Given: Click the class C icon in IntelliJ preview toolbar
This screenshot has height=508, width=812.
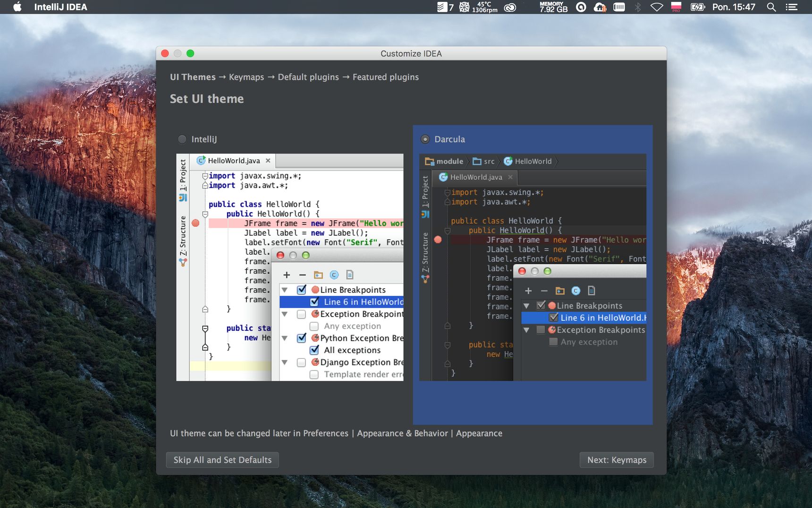Looking at the screenshot, I should [x=334, y=275].
